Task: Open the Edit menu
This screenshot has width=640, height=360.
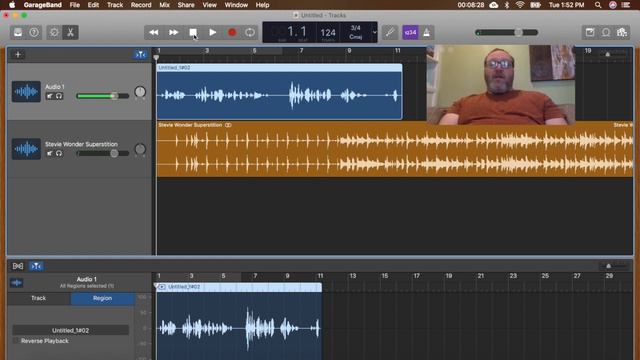Action: 93,5
